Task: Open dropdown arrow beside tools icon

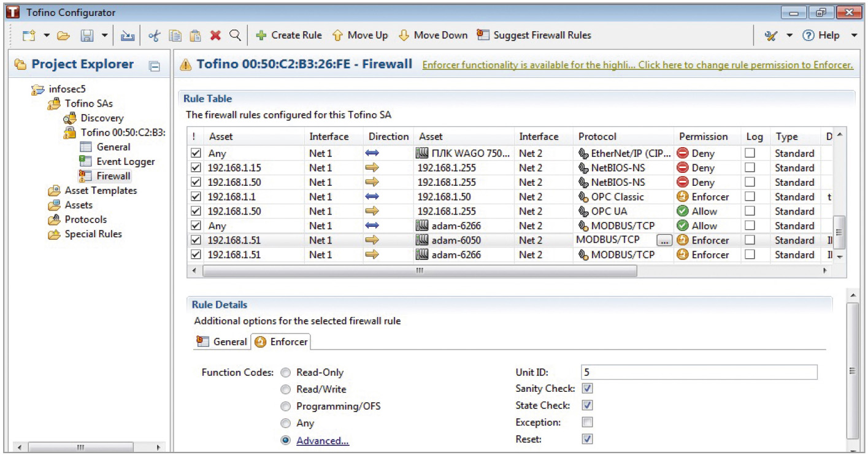Action: coord(789,36)
